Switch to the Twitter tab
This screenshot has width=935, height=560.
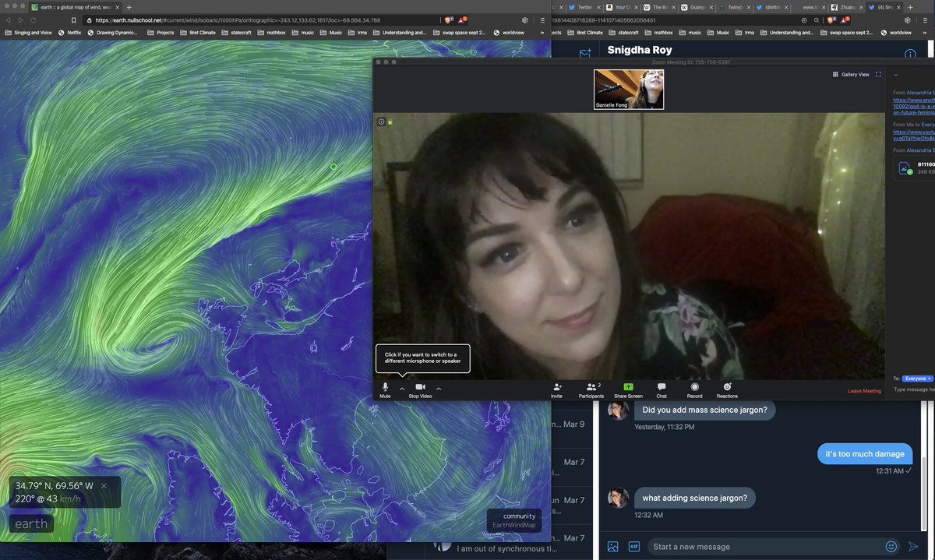[584, 7]
